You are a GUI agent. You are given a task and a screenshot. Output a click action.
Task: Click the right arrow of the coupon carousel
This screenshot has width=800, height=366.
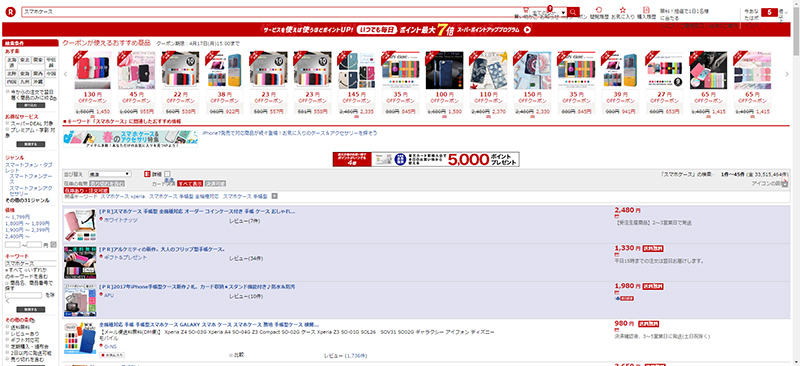pyautogui.click(x=787, y=75)
